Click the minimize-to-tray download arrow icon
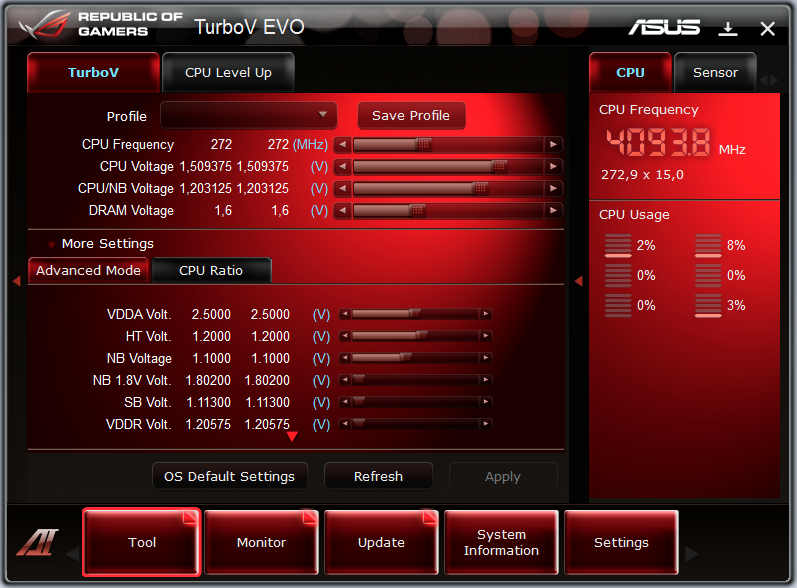Screen dimensions: 797x588 click(x=728, y=29)
